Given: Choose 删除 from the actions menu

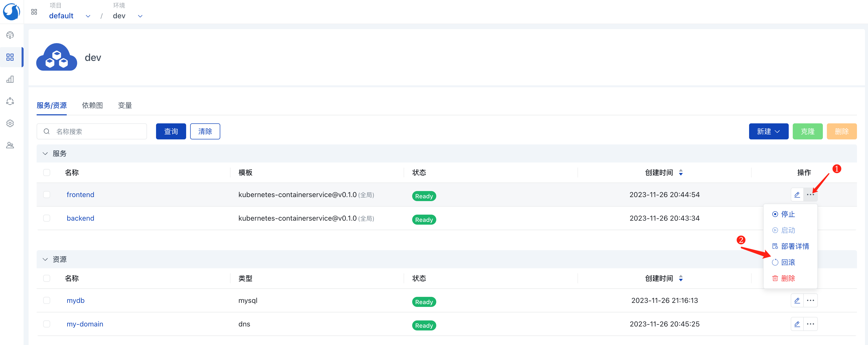Looking at the screenshot, I should 790,278.
